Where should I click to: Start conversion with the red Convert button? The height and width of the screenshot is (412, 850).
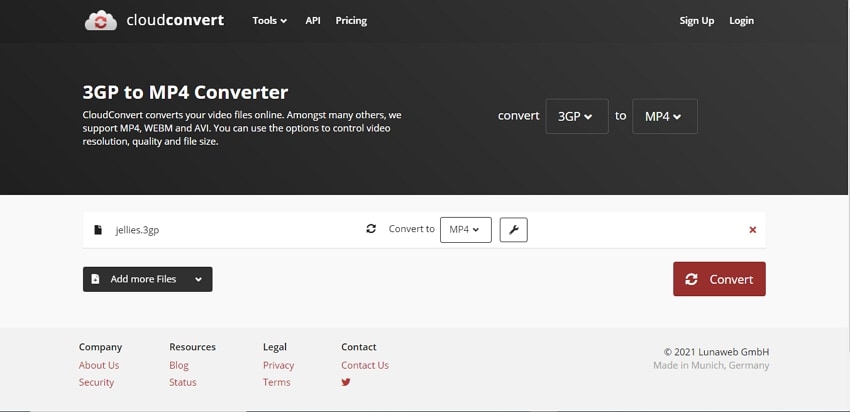pyautogui.click(x=719, y=279)
